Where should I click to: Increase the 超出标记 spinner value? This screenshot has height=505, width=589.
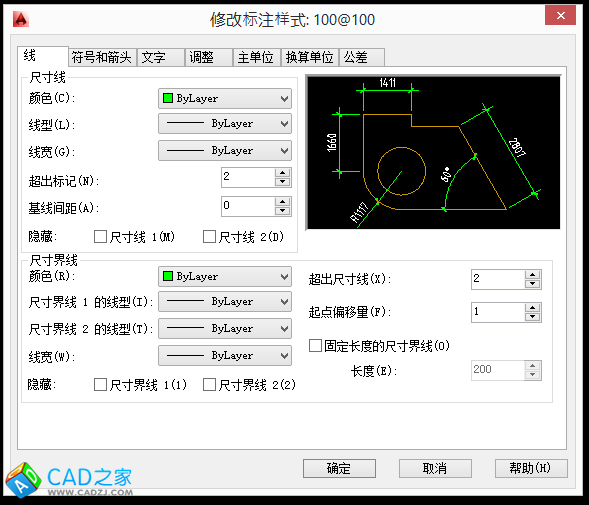282,173
